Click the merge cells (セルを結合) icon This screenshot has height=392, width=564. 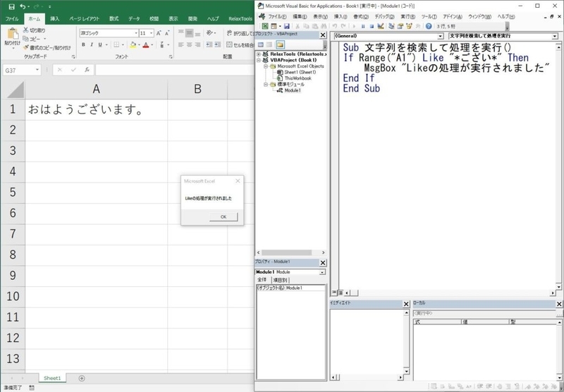[x=229, y=44]
